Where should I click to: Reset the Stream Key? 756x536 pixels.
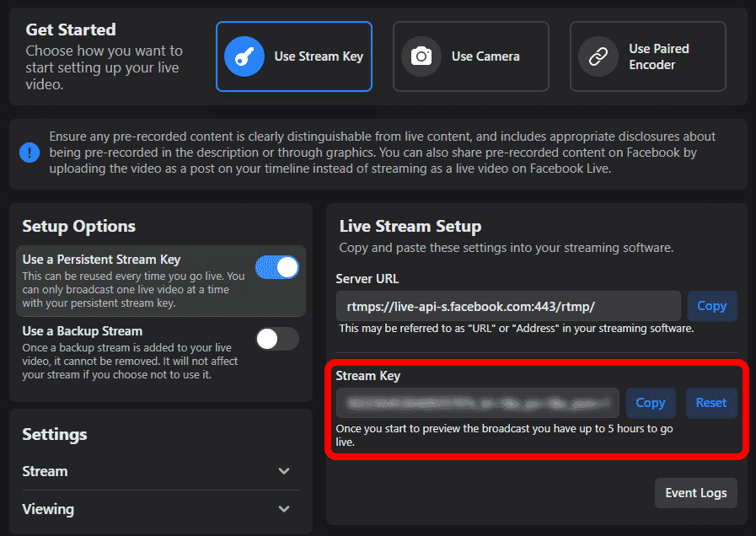pos(711,403)
